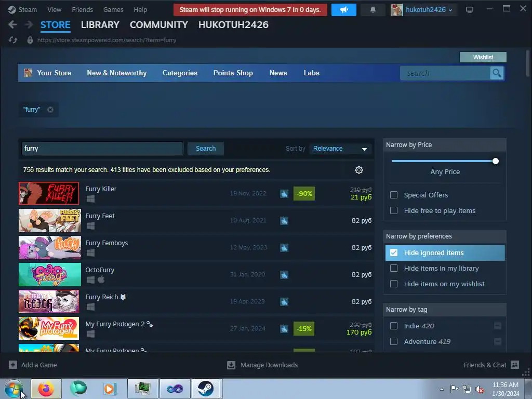
Task: Open the Friends & Chat icon
Action: pyautogui.click(x=515, y=365)
